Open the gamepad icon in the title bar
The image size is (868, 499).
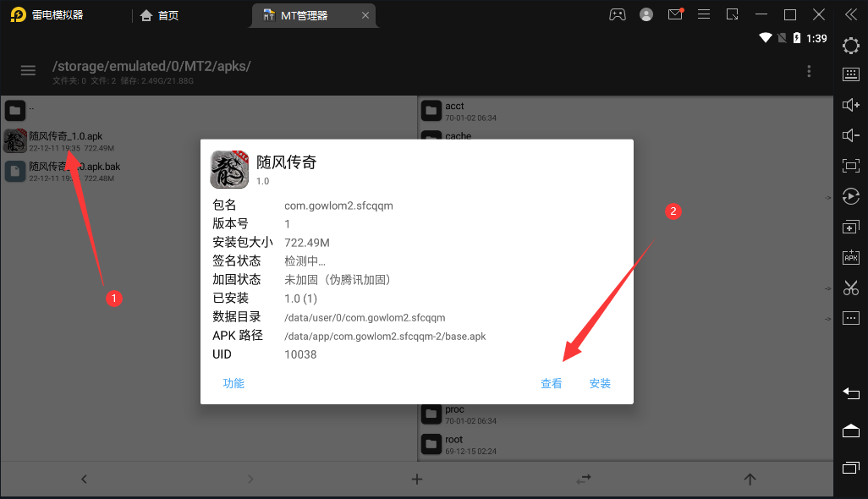[617, 14]
